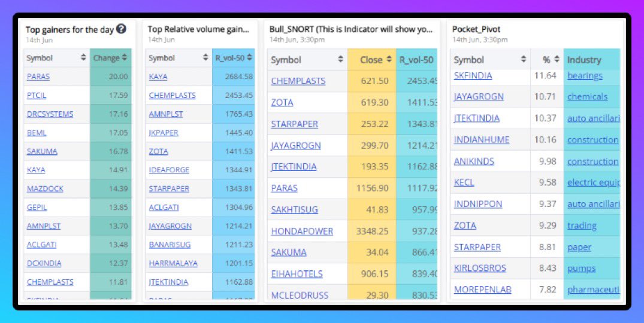Open MCLEODRUSS stock link

300,295
